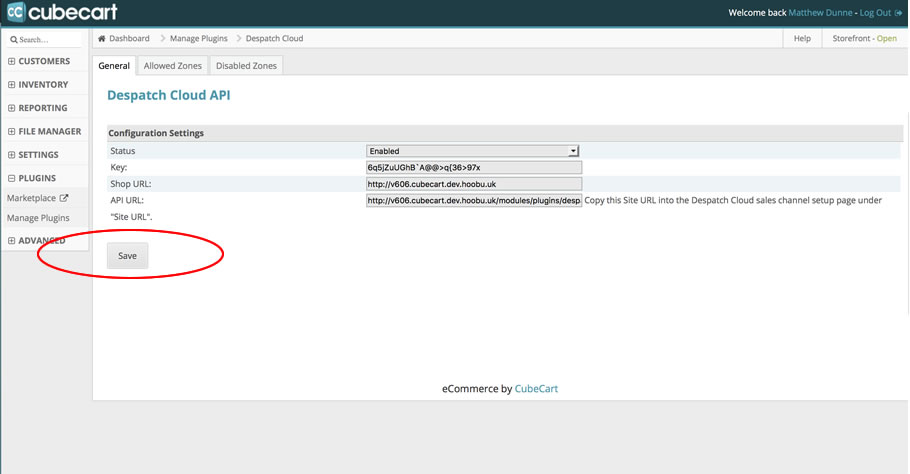Click the CubeCart logo icon
This screenshot has height=474, width=910.
(15, 12)
